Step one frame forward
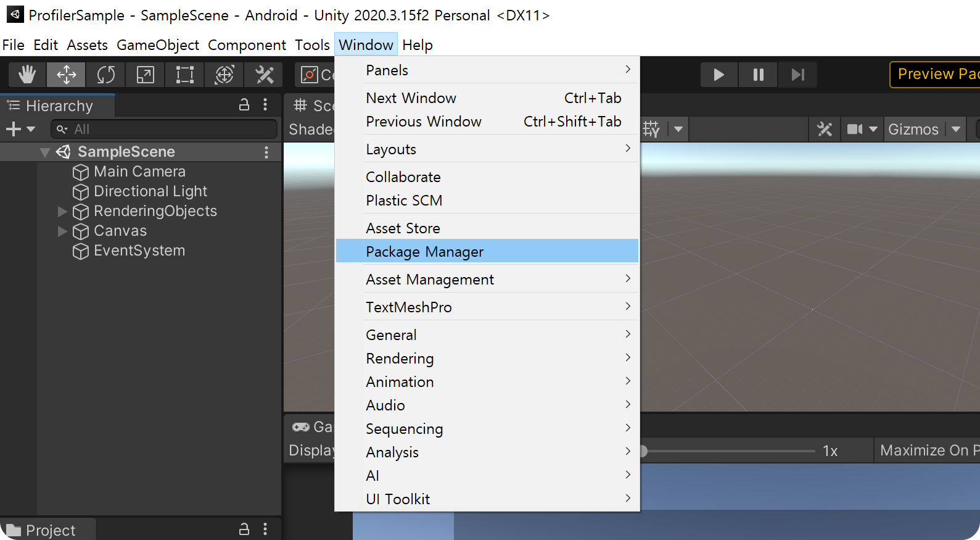This screenshot has width=980, height=540. 797,75
